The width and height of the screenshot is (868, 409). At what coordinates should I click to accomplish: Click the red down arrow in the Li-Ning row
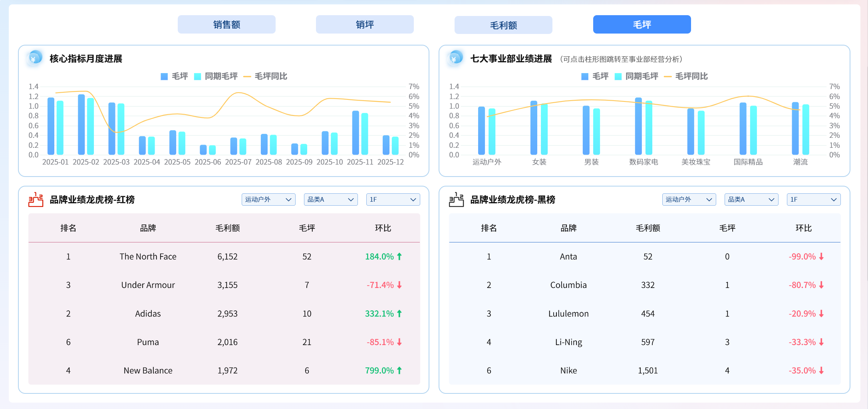[821, 342]
